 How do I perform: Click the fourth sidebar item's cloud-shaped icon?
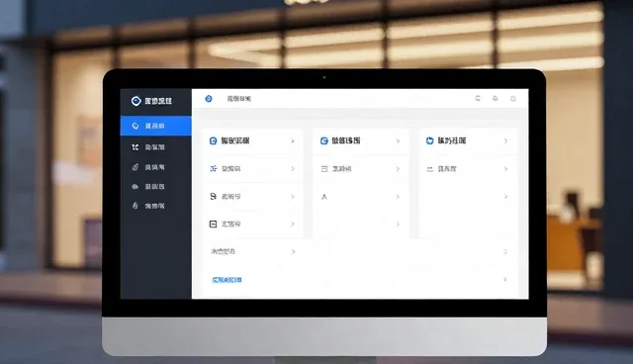tap(136, 186)
